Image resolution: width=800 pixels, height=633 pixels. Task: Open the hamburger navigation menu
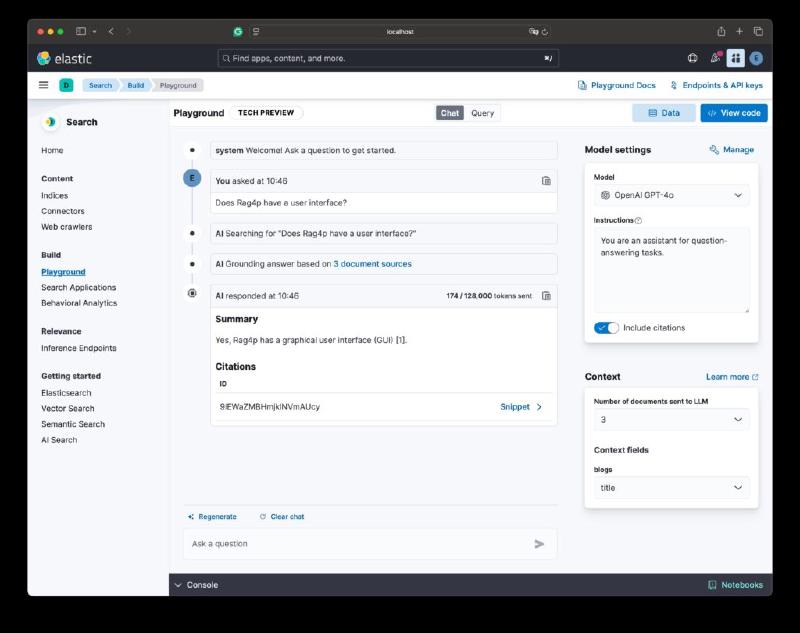(x=44, y=85)
